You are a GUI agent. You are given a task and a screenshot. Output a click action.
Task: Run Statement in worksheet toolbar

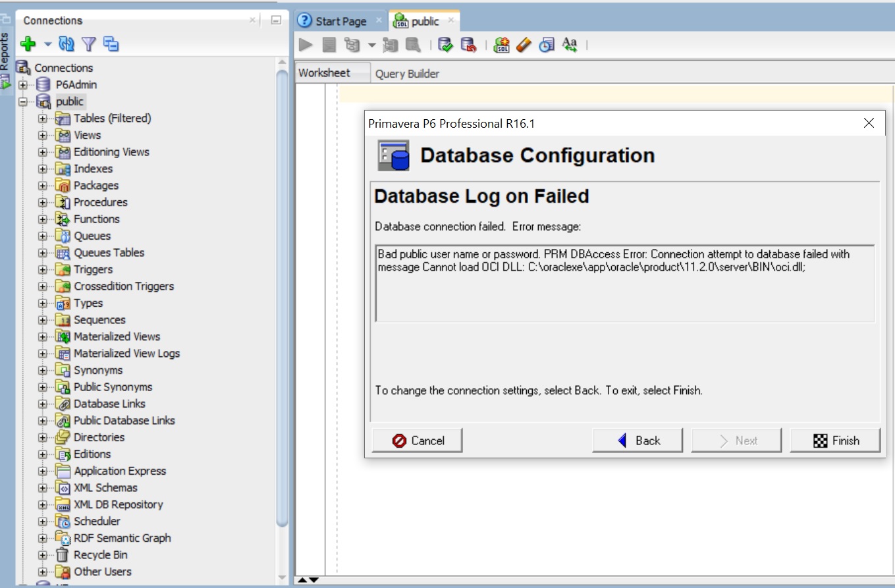[x=306, y=45]
